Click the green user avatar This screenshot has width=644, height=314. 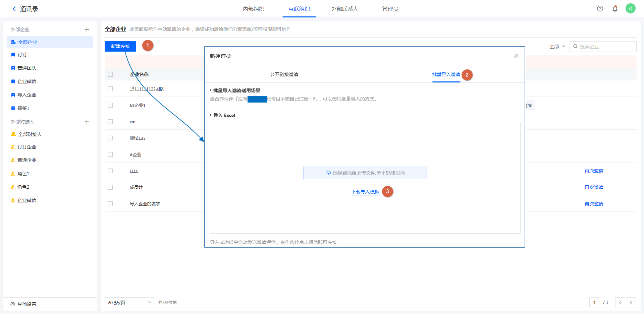point(630,9)
